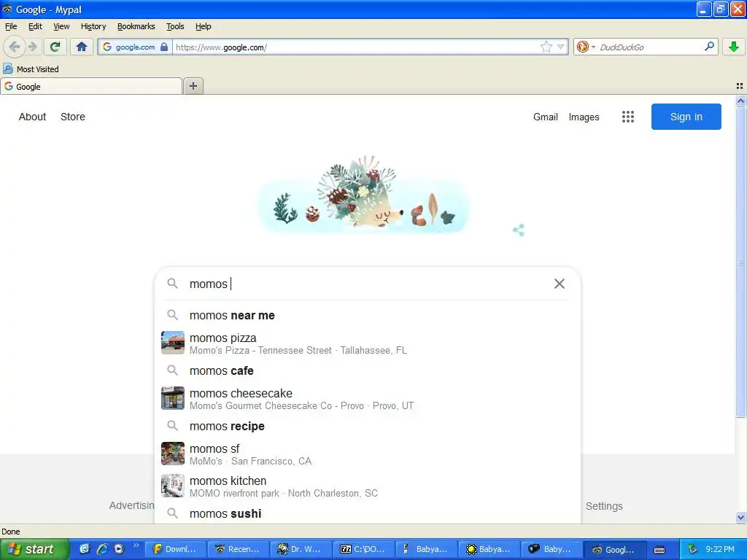
Task: Click the address bar URL field
Action: (x=356, y=47)
